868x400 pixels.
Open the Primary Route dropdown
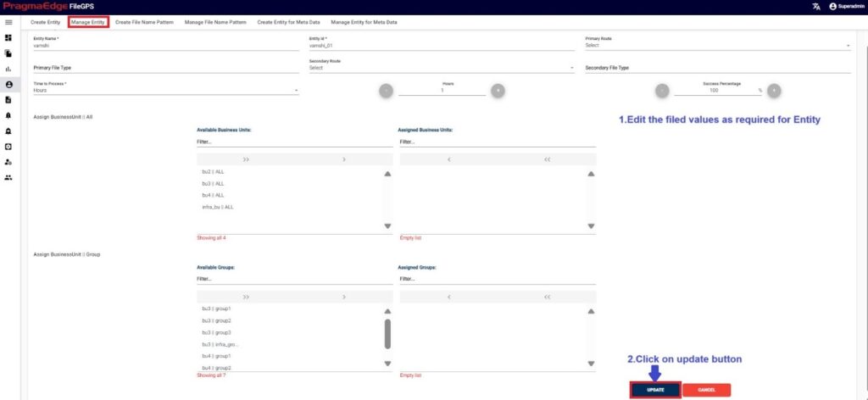pos(718,46)
